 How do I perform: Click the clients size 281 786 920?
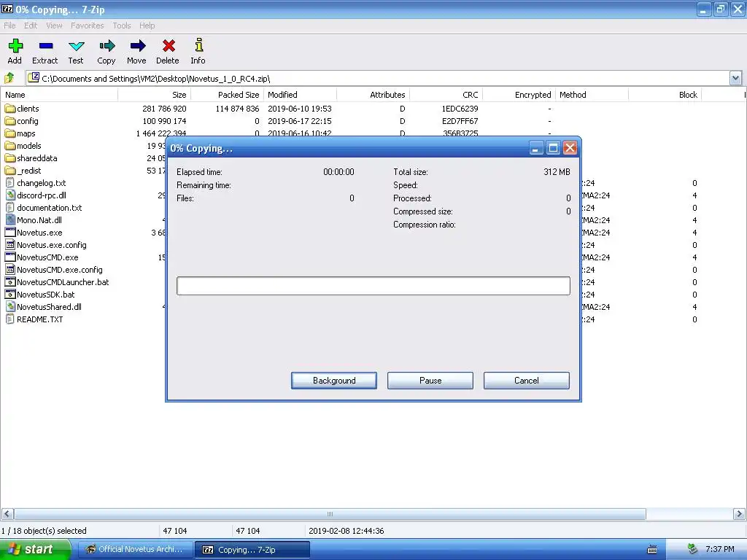click(164, 109)
